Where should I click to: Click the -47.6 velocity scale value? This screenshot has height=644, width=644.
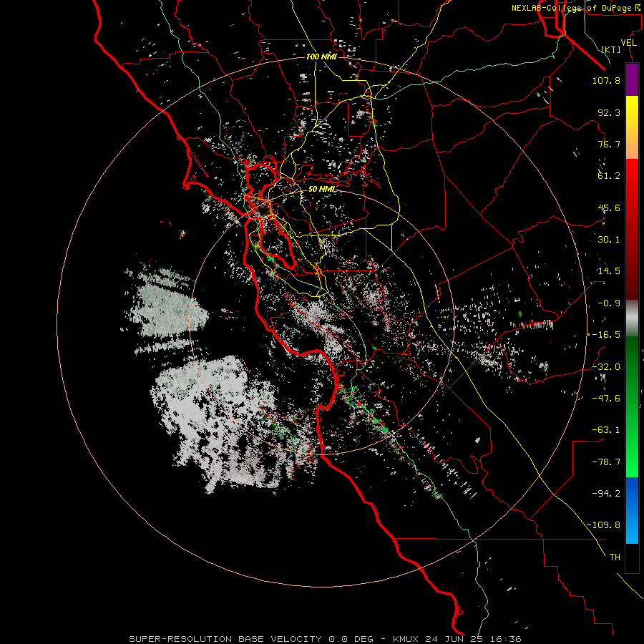[x=606, y=399]
